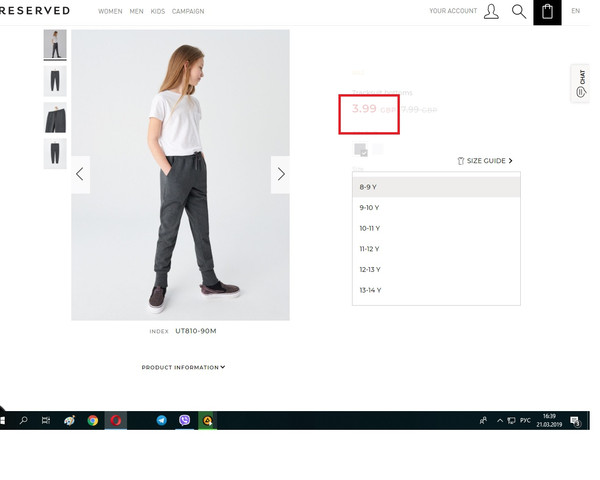Open the Chat widget

pos(581,84)
